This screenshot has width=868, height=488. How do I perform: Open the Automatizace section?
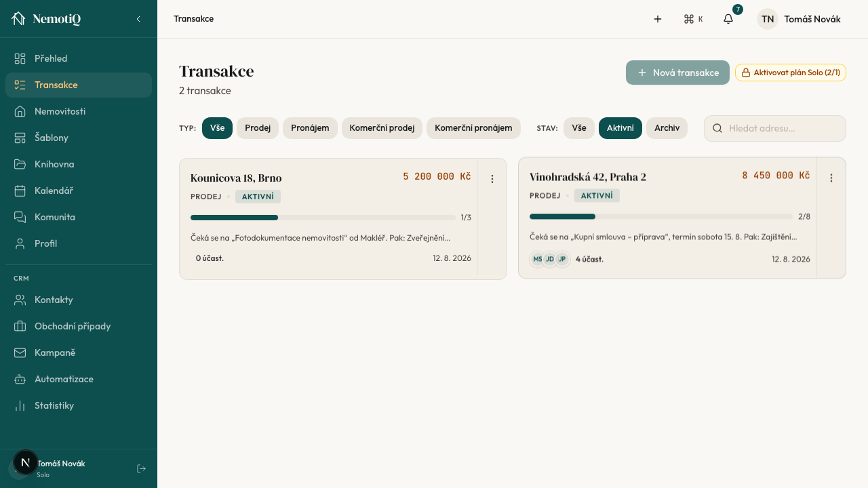79,379
